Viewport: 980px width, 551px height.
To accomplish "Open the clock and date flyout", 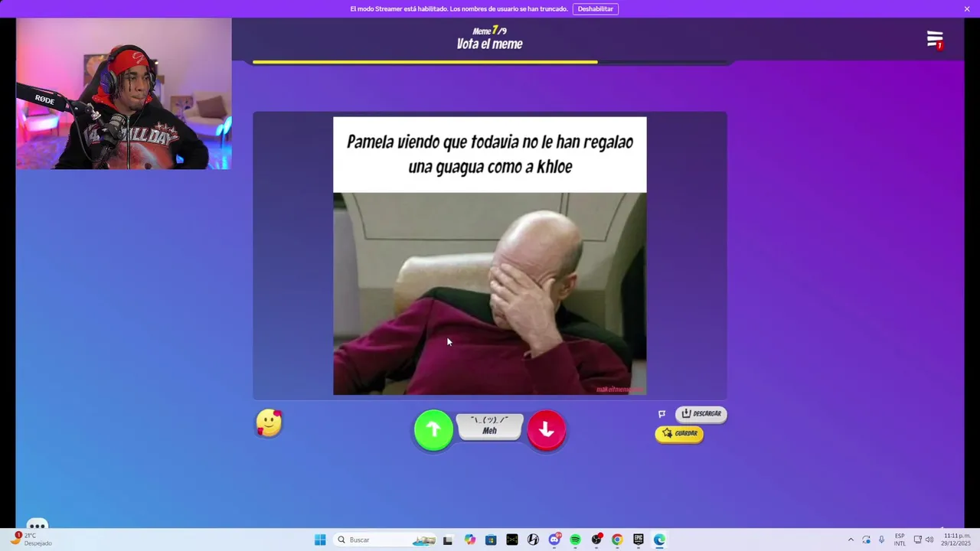I will pos(956,540).
